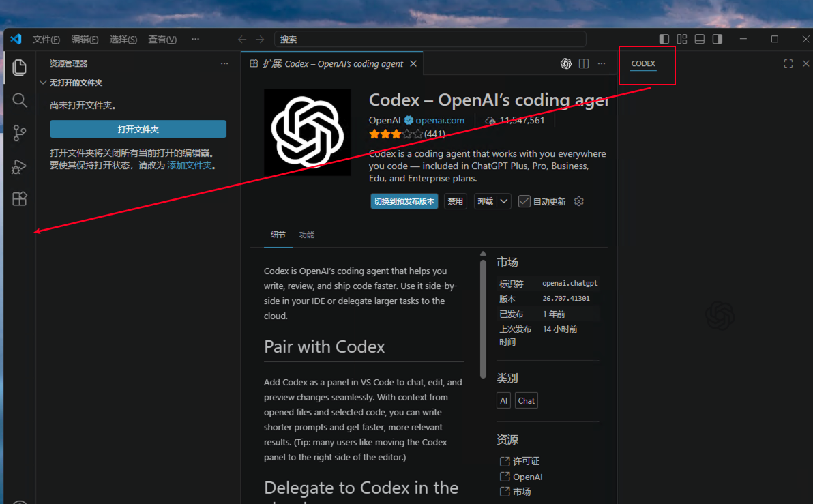This screenshot has width=813, height=504.
Task: Click the verified publisher badge icon
Action: pyautogui.click(x=409, y=120)
